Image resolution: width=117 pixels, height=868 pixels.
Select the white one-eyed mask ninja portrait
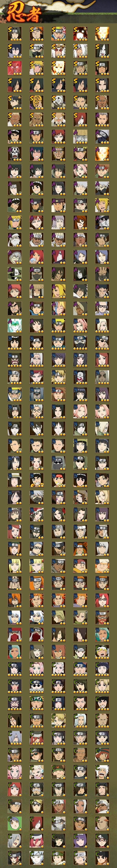coord(58,103)
